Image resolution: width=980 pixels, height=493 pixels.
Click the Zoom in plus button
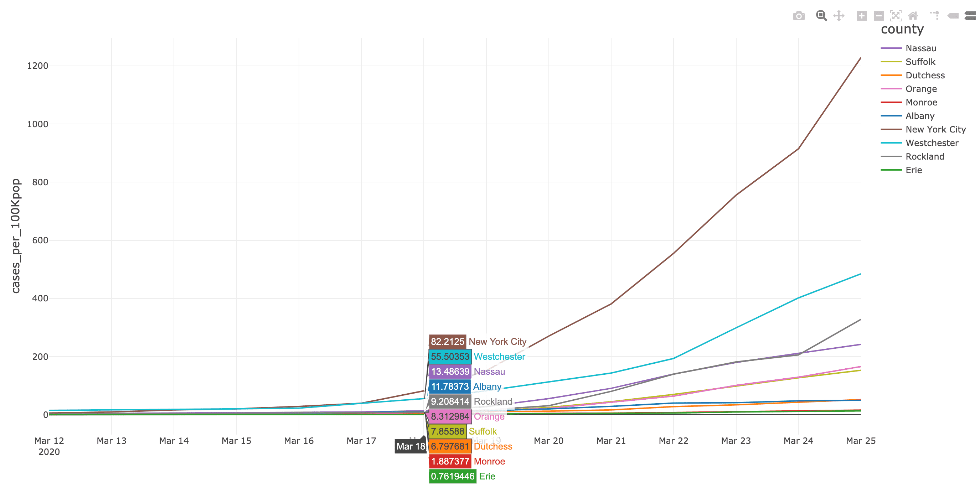pyautogui.click(x=861, y=16)
